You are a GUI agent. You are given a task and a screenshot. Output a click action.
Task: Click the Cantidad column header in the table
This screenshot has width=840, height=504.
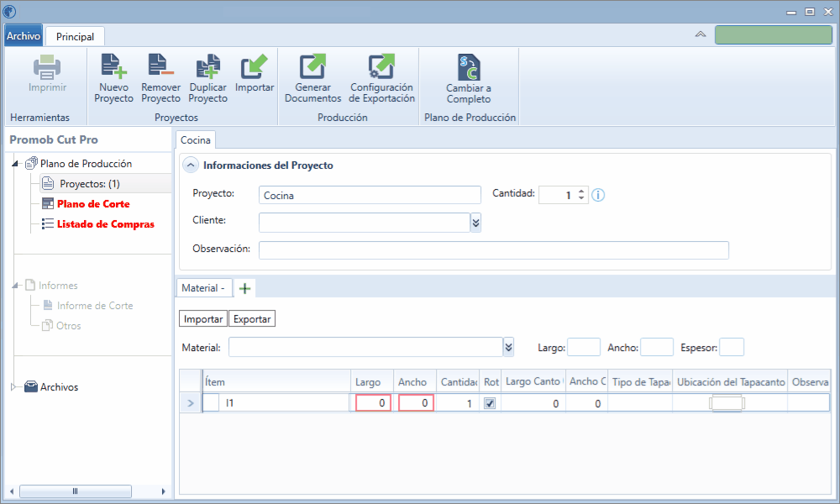pos(458,382)
